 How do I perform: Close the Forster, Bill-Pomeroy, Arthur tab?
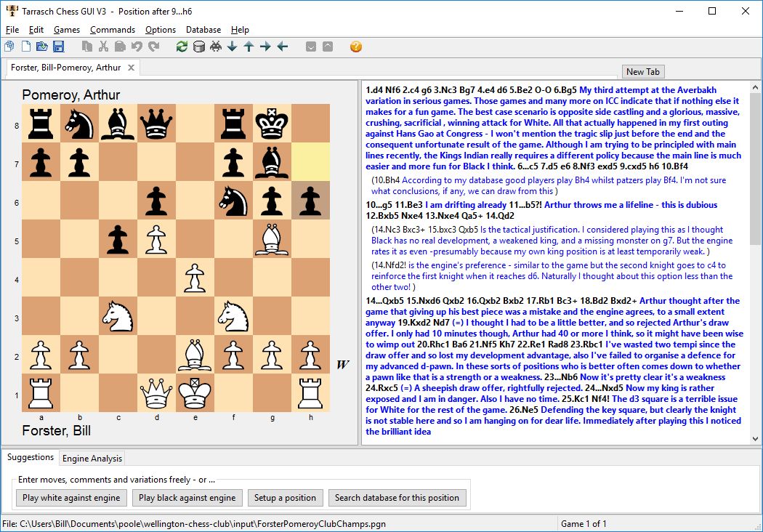131,68
